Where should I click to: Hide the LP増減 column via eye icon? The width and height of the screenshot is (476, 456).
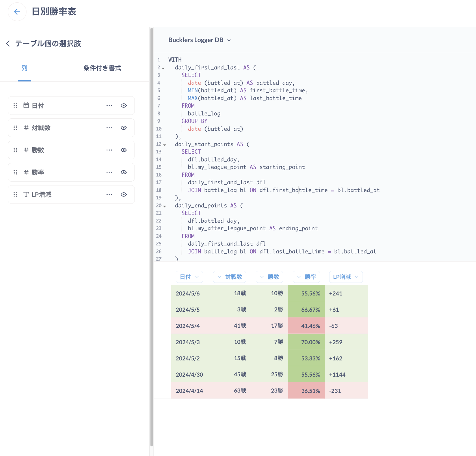pyautogui.click(x=124, y=194)
